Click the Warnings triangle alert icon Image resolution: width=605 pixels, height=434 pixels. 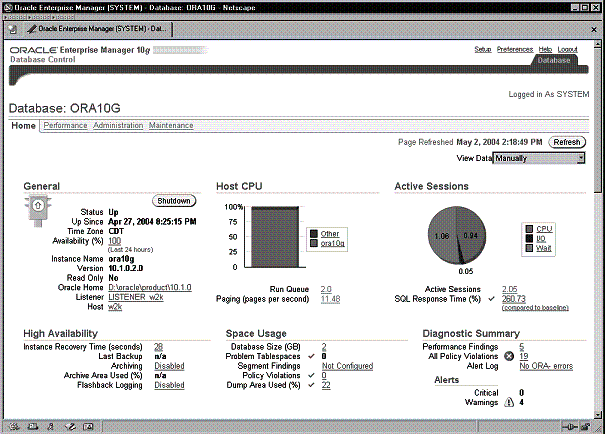click(509, 402)
